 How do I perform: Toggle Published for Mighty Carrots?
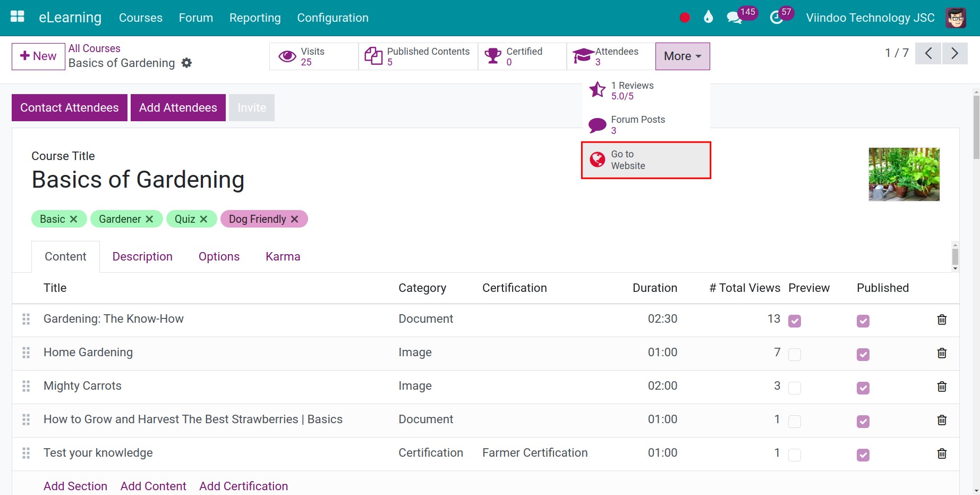863,388
